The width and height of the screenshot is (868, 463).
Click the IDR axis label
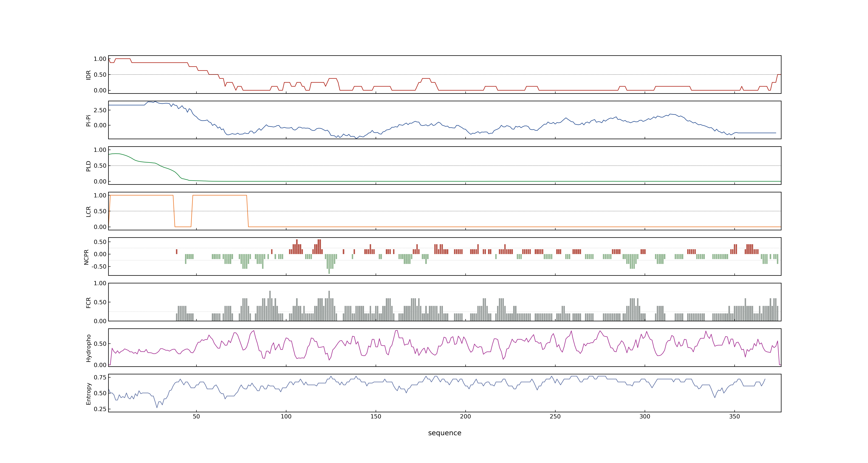[89, 75]
